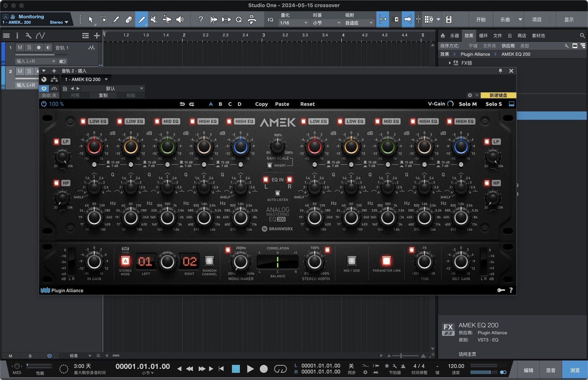Open timebase 小节 dropdown
Viewport: 588px width, 380px height.
326,23
